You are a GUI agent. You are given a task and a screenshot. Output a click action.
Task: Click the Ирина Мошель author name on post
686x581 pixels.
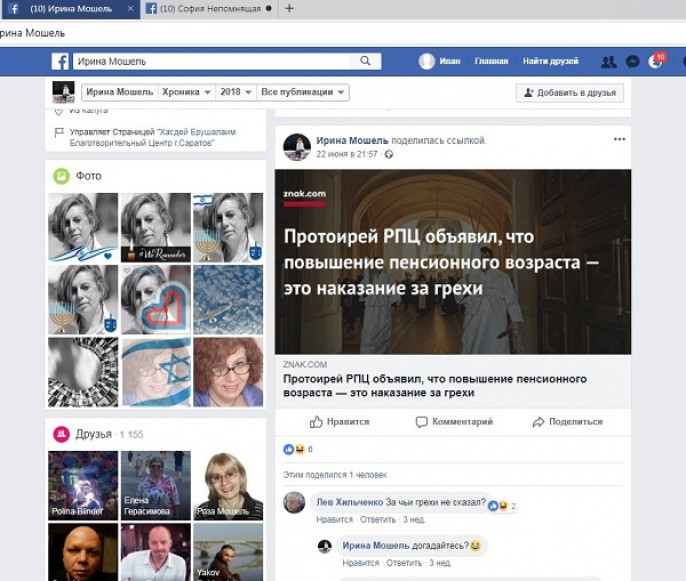(x=352, y=140)
